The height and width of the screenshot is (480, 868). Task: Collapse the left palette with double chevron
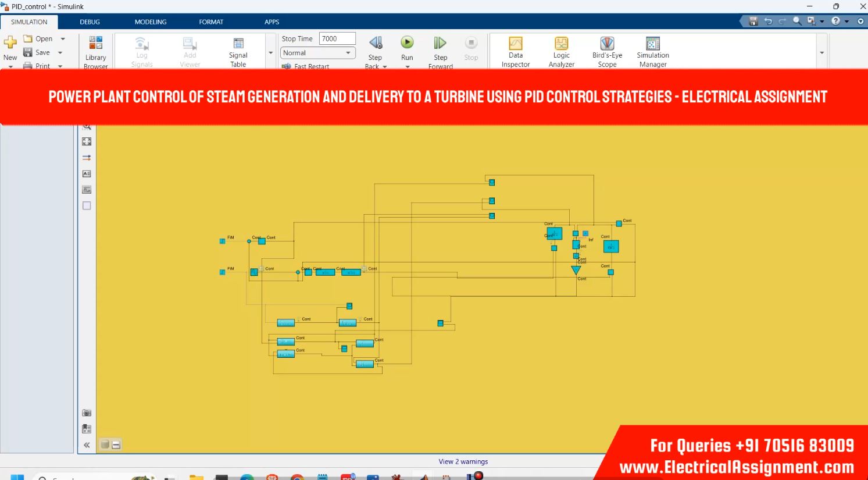[87, 445]
